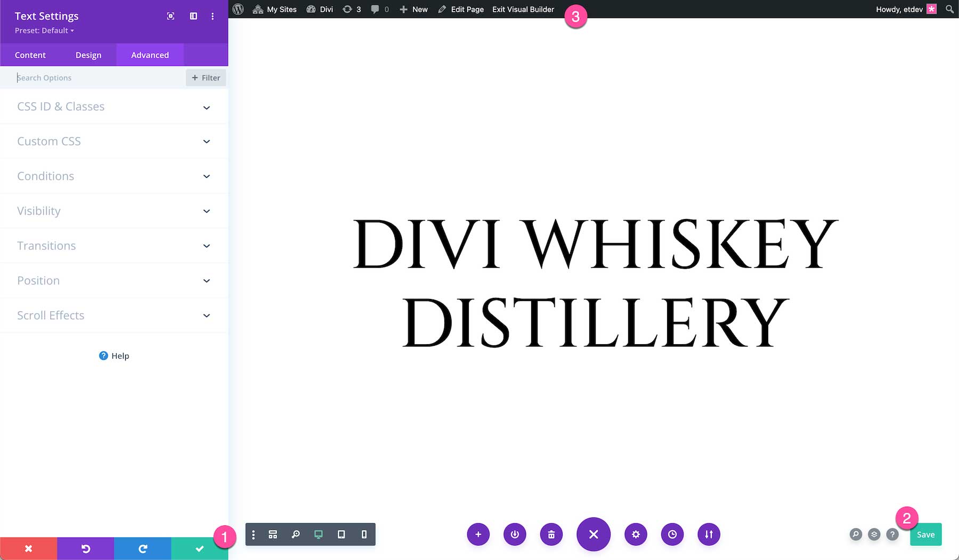Confirm changes with the green checkmark
959x560 pixels.
199,548
